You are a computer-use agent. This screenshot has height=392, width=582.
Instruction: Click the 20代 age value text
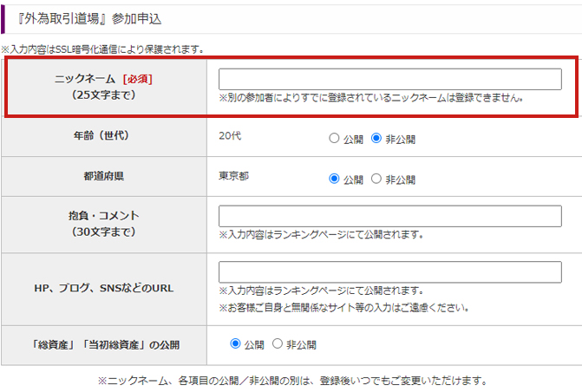click(230, 136)
